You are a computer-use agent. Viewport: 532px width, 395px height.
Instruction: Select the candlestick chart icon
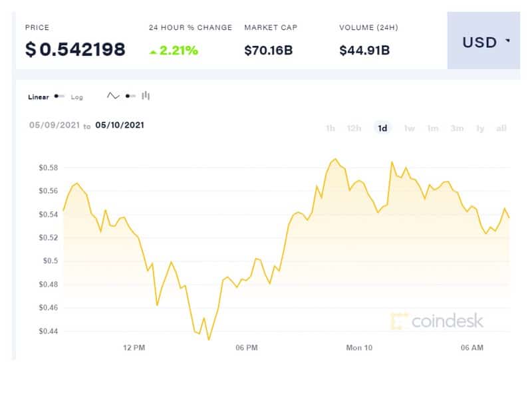click(146, 96)
